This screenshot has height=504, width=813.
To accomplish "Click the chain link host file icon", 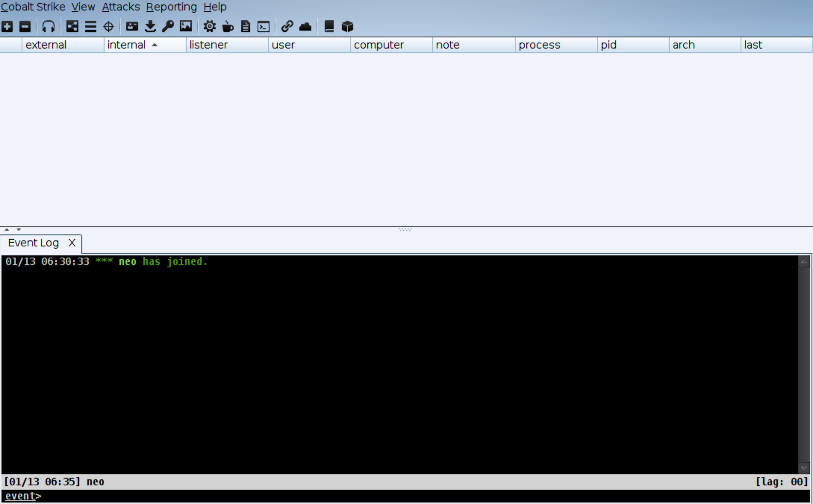I will tap(287, 27).
